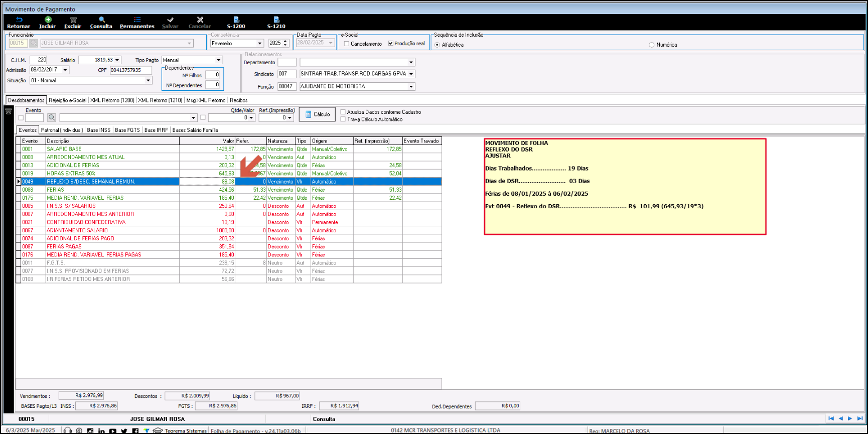Open the Admissão date dropdown
Screen dimensions: 868x434
pos(65,70)
